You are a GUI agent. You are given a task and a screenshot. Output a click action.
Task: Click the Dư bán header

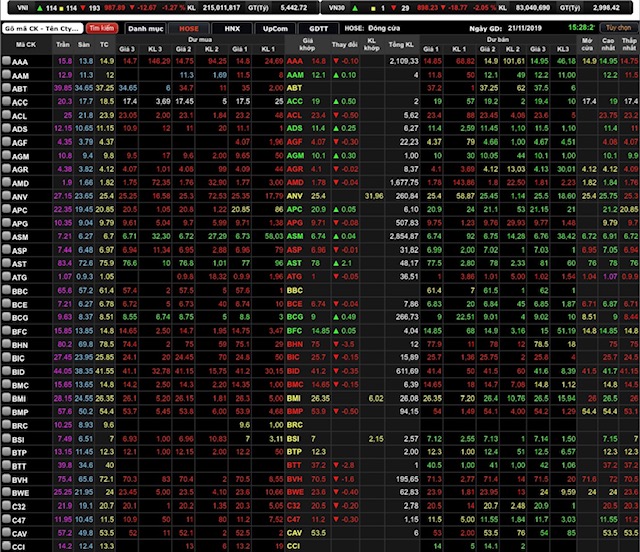click(498, 40)
